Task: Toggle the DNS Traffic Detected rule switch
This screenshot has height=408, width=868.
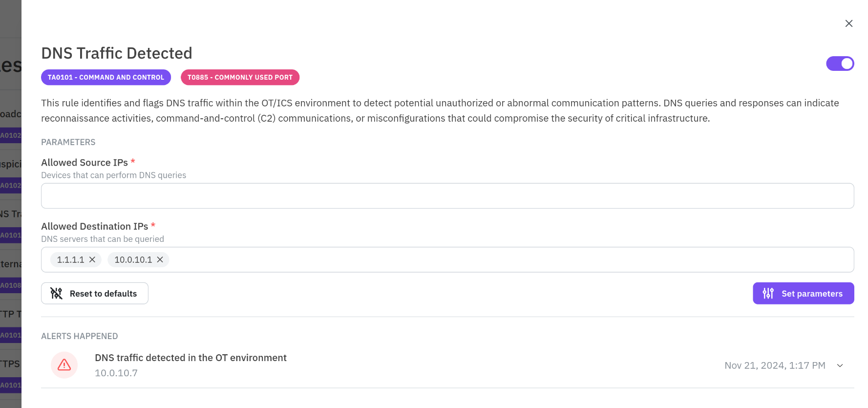Action: pyautogui.click(x=840, y=64)
